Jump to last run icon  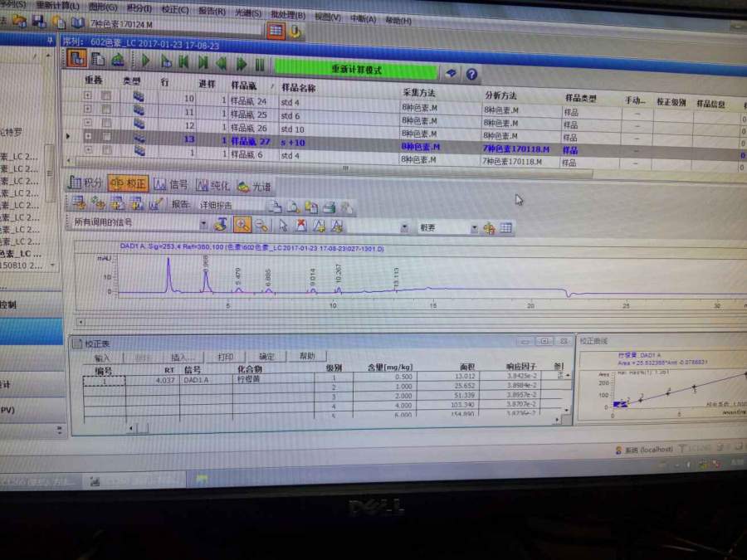[203, 62]
